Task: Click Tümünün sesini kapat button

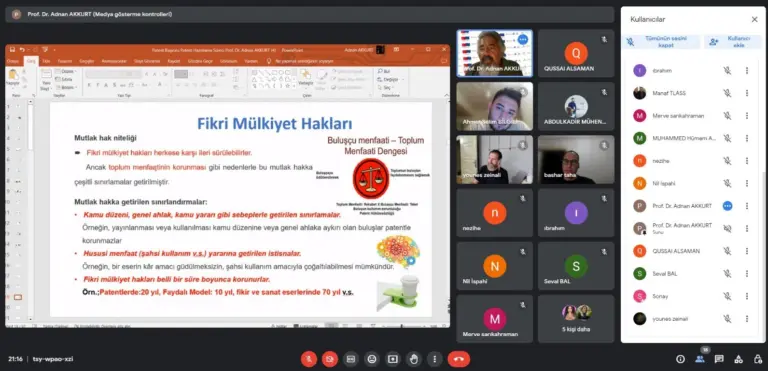Action: tap(661, 42)
